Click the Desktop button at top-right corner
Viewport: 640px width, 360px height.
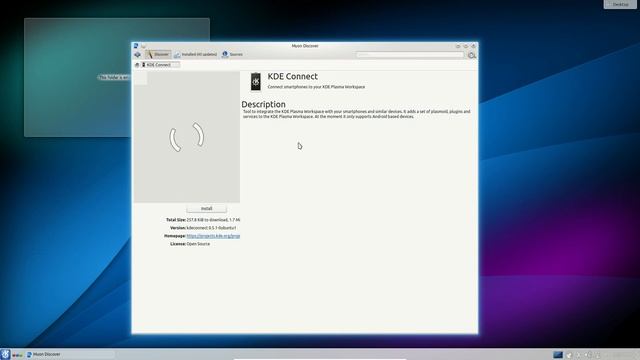pyautogui.click(x=620, y=4)
